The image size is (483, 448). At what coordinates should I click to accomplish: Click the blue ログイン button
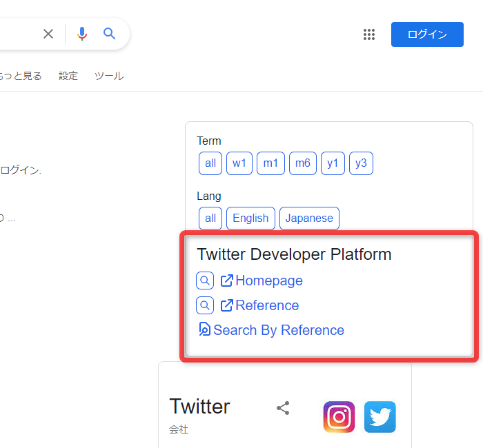(427, 34)
